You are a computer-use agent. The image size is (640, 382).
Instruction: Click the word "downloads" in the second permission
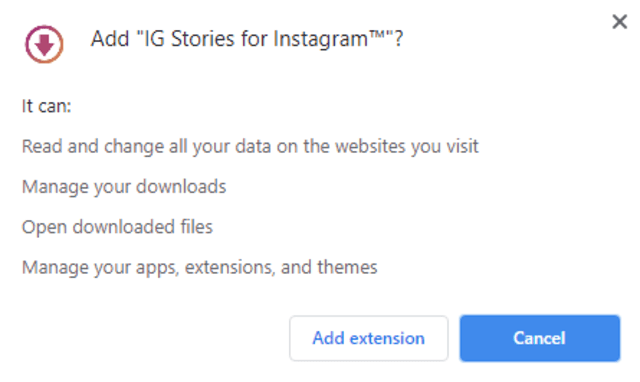click(181, 187)
